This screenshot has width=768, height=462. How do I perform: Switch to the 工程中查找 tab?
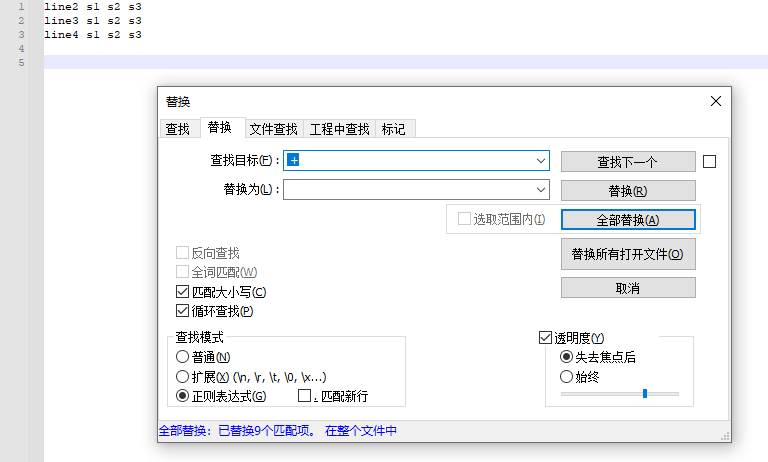339,129
